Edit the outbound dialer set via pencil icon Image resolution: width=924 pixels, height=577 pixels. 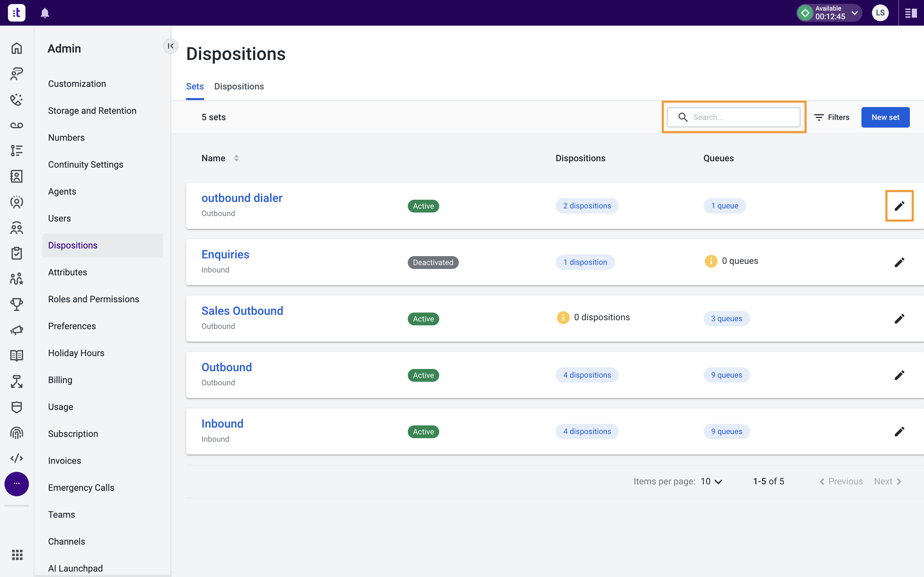pos(900,206)
